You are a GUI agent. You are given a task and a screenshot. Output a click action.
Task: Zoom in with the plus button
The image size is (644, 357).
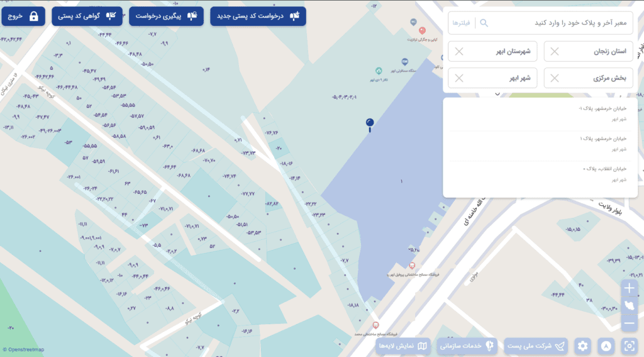tap(629, 288)
